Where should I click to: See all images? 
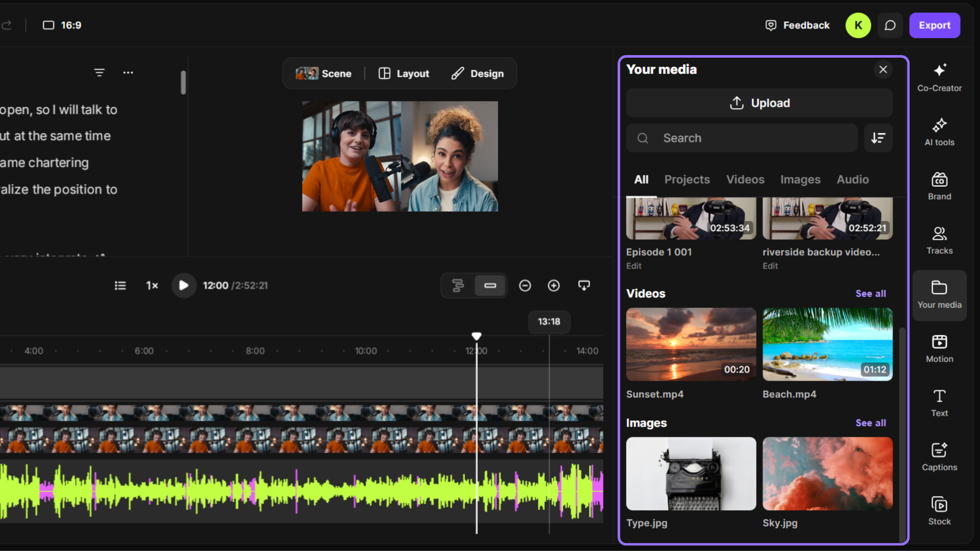point(870,423)
